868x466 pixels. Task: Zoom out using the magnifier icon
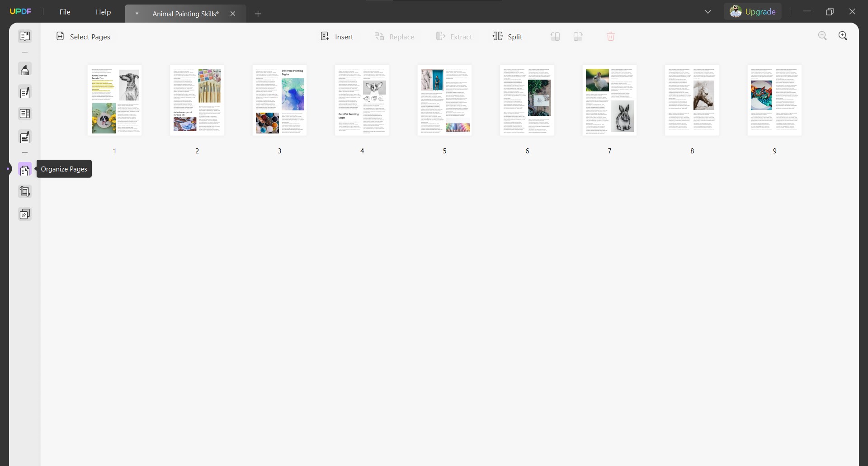(x=823, y=35)
